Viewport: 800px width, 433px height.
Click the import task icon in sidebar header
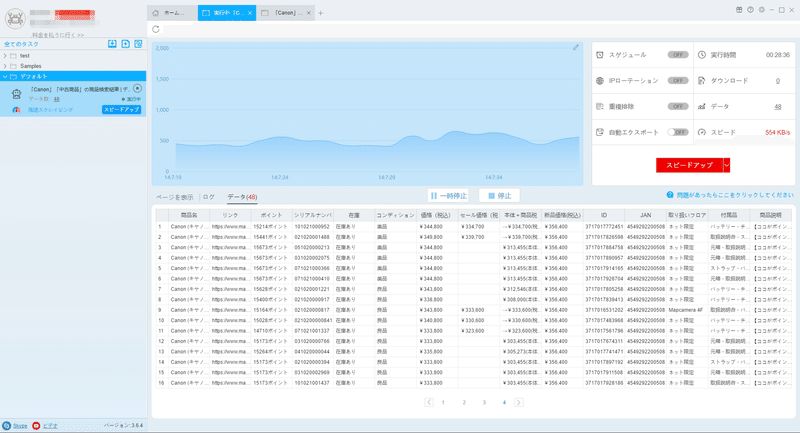[x=112, y=44]
